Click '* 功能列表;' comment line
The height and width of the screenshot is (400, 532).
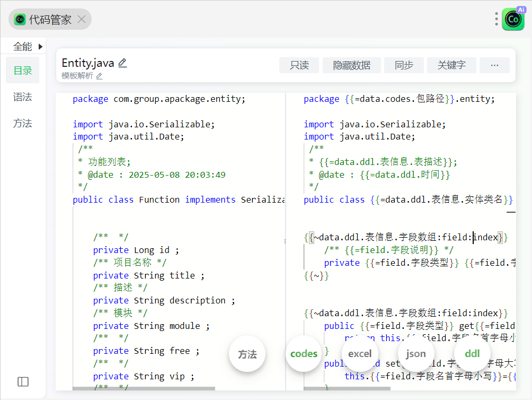pos(104,162)
